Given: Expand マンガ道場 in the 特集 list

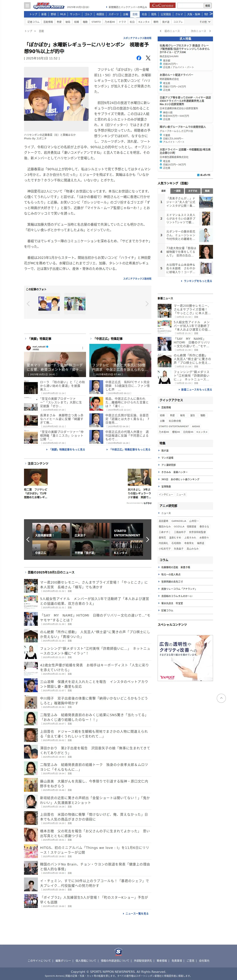Looking at the screenshot, I should point(185,458).
